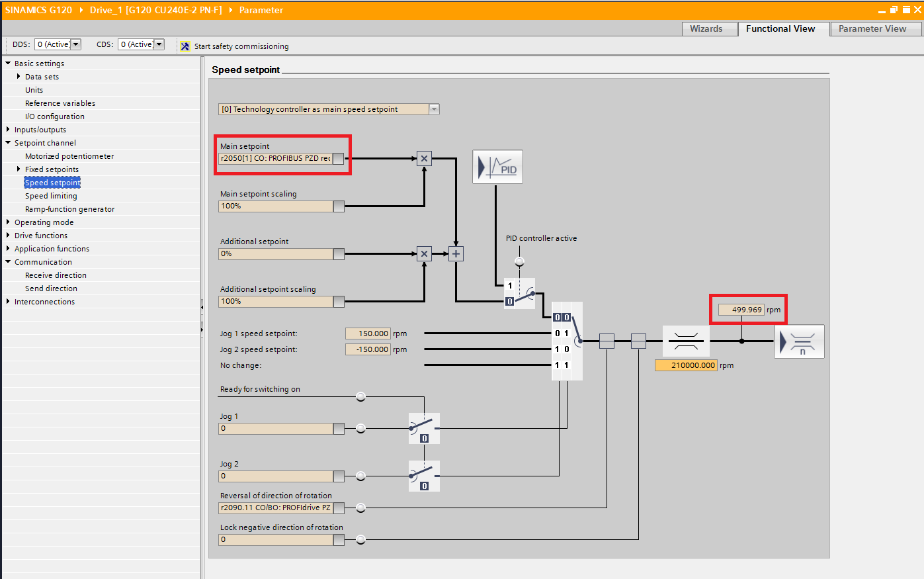
Task: Open Jog 1 interconnection button
Action: click(339, 429)
